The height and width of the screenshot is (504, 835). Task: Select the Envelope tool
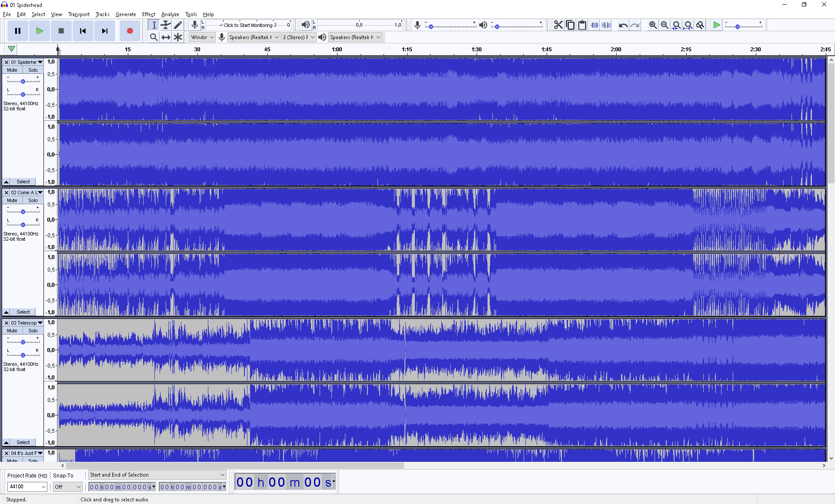(x=166, y=25)
